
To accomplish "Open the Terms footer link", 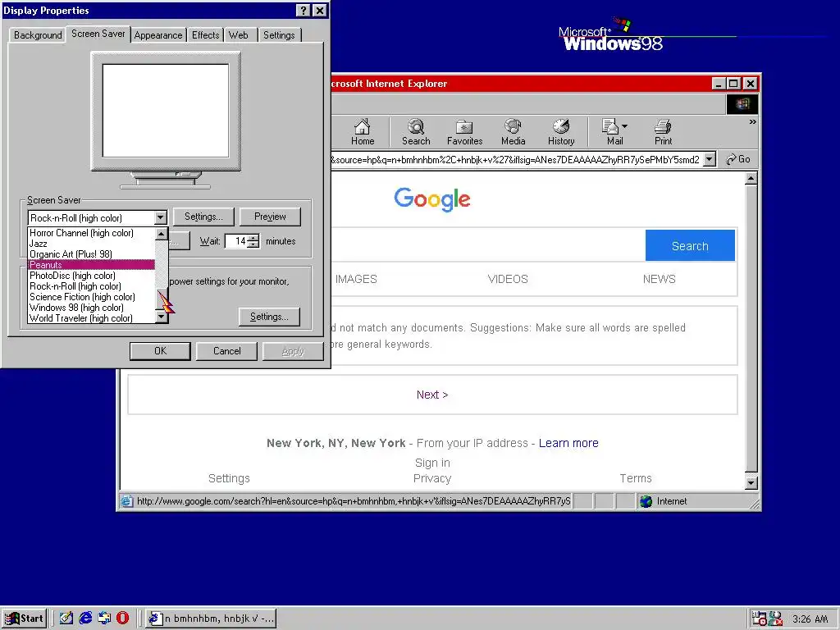I will tap(636, 478).
